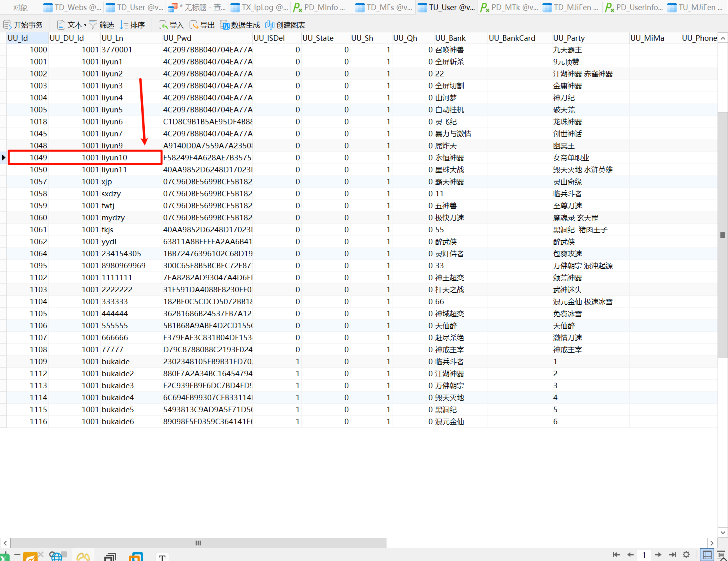Screen dimensions: 728x561
Task: Jump to the last page of records
Action: pyautogui.click(x=672, y=555)
